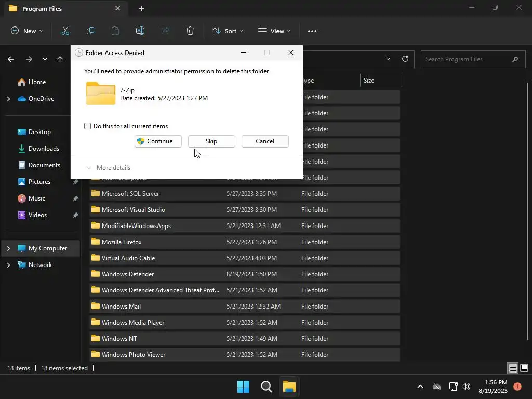Click the search magnifier icon in search box
Image resolution: width=532 pixels, height=399 pixels.
515,59
